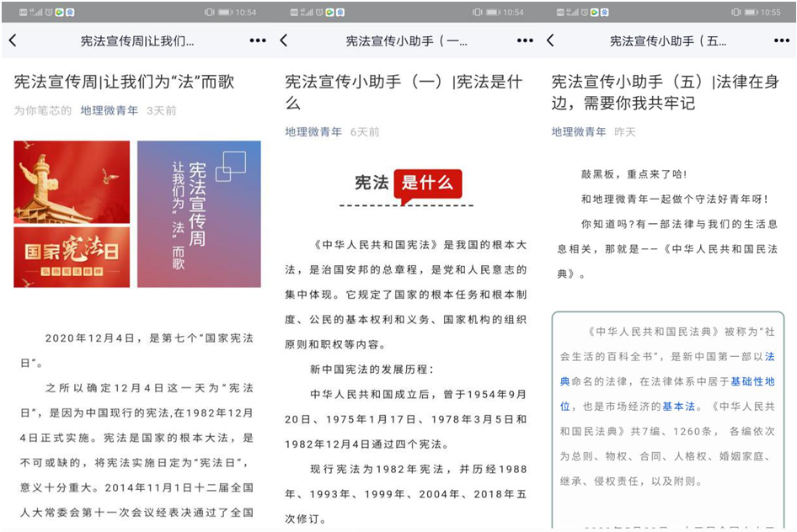Open 地理微青年 account next to 6天前
Image resolution: width=797 pixels, height=532 pixels.
click(x=313, y=131)
